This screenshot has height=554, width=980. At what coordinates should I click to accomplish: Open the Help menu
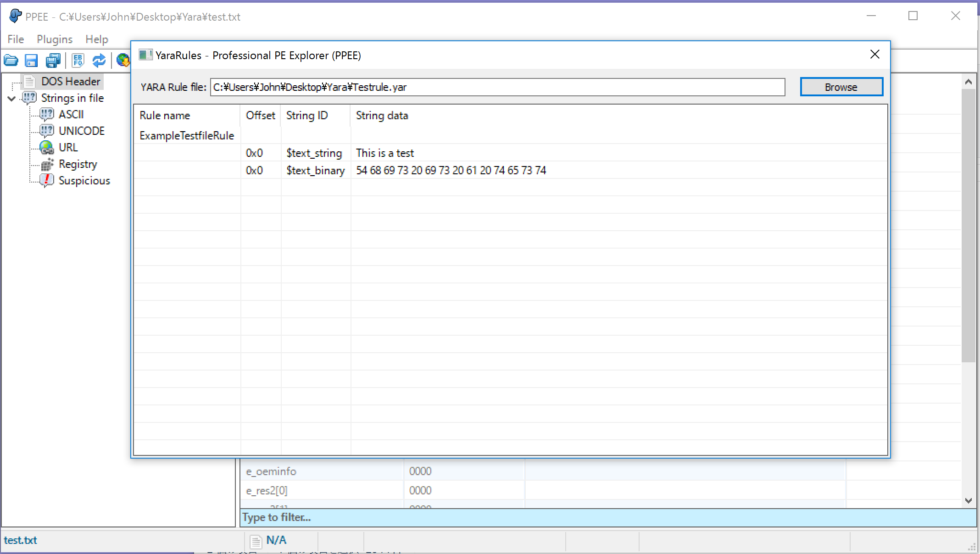point(96,39)
